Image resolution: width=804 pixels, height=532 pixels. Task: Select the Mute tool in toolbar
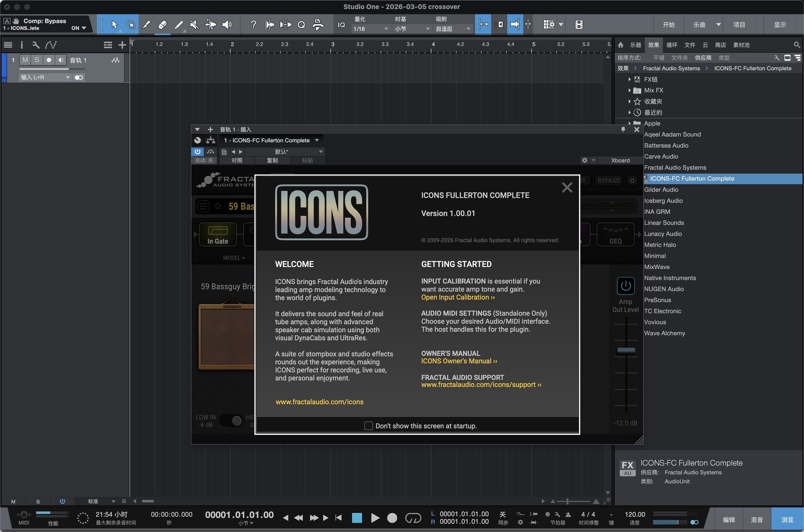click(x=194, y=25)
